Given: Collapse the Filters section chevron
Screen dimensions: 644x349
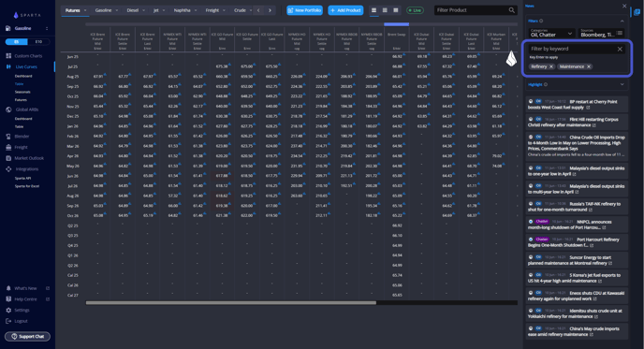Looking at the screenshot, I should [622, 21].
